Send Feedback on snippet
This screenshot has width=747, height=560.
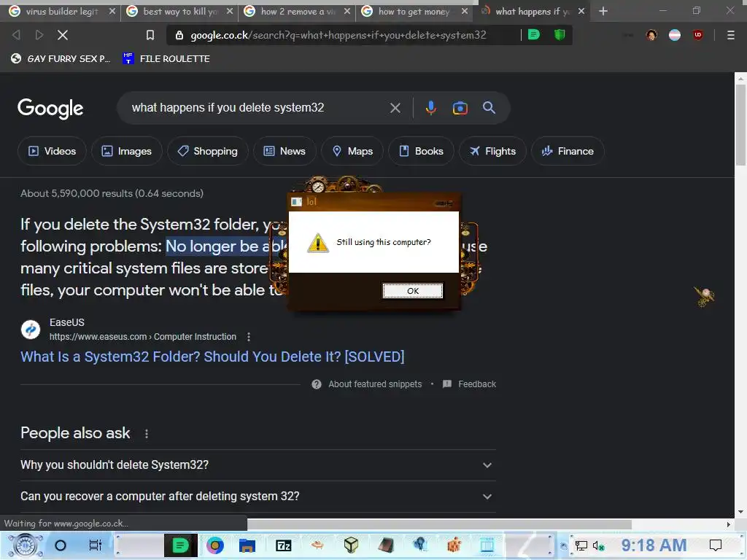click(469, 384)
